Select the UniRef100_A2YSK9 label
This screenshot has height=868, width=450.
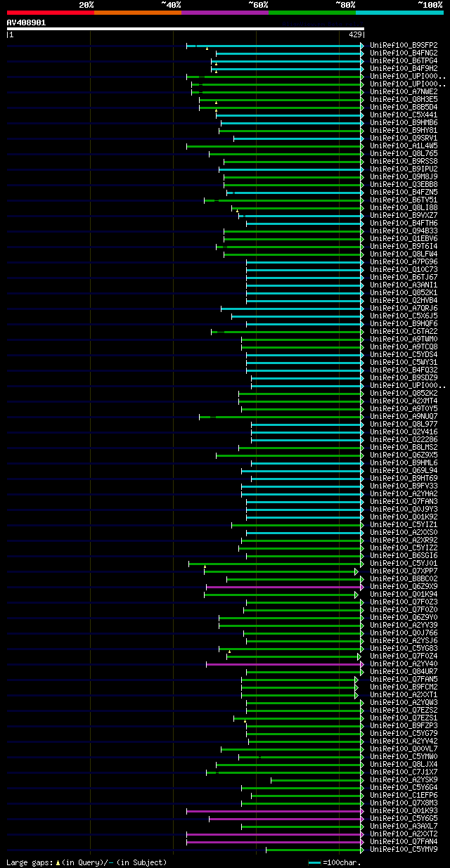click(x=404, y=779)
